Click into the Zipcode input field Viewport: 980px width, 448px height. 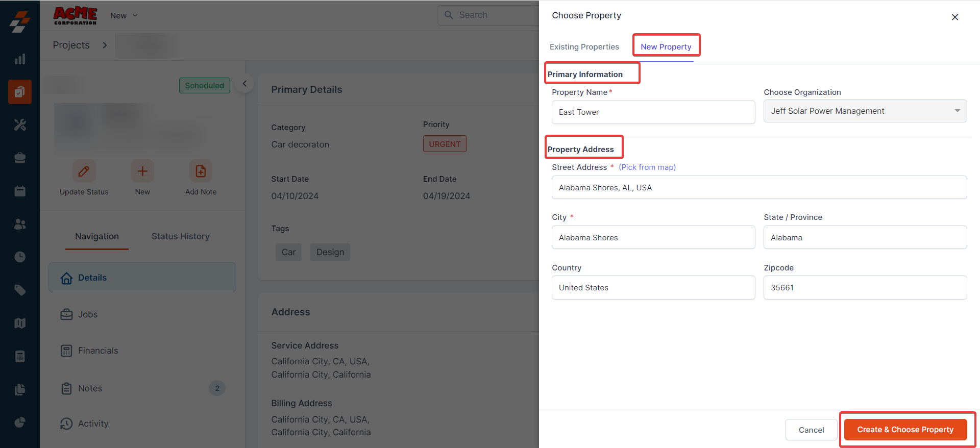[x=865, y=288]
